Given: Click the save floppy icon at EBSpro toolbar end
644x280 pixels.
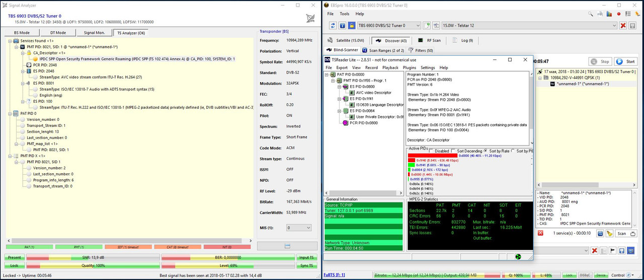Looking at the screenshot, I should click(x=632, y=26).
